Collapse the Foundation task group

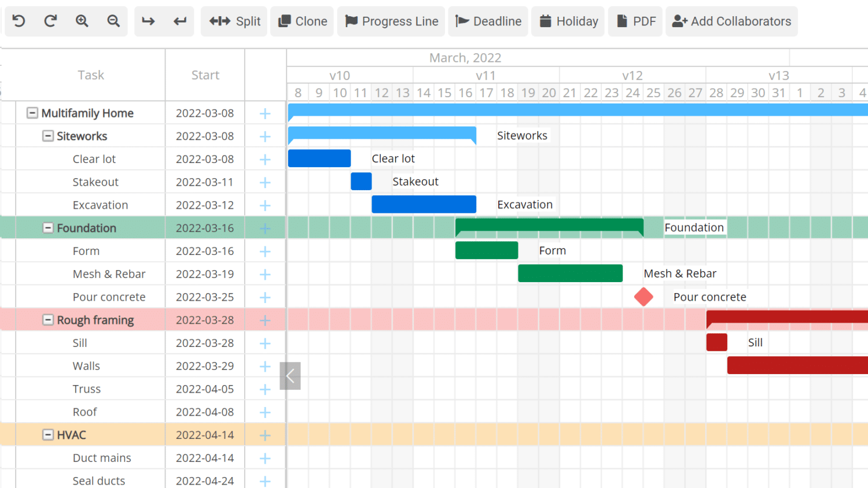click(48, 228)
